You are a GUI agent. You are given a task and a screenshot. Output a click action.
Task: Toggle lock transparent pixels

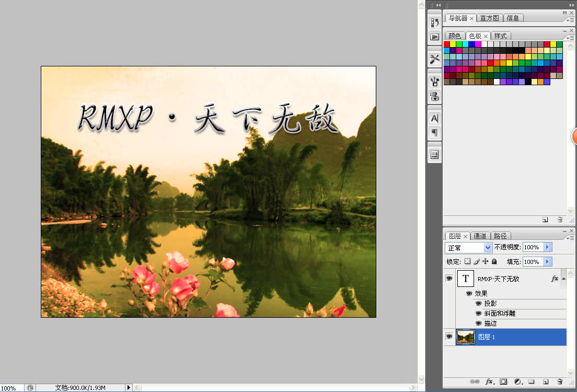pyautogui.click(x=467, y=261)
